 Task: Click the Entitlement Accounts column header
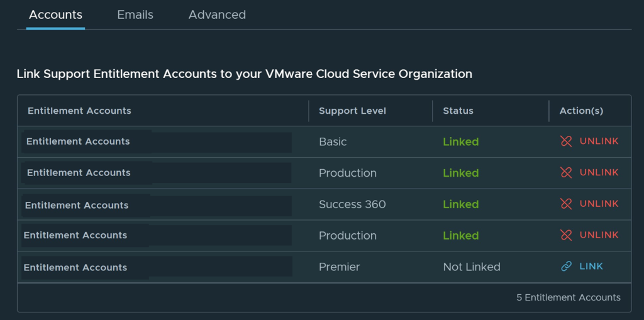coord(79,111)
